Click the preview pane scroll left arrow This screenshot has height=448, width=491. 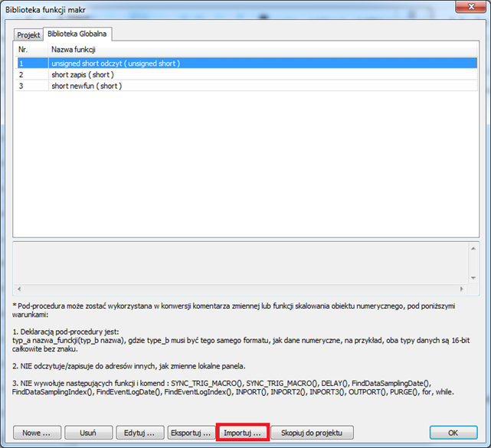coord(19,289)
